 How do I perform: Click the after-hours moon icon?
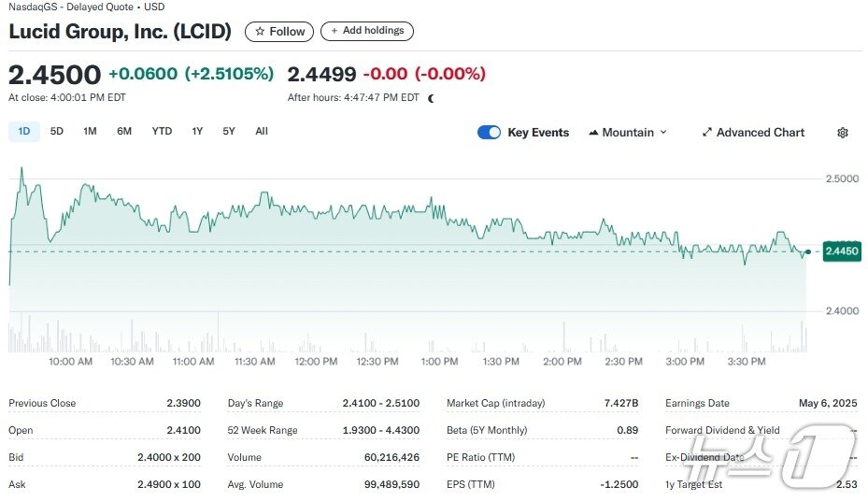point(431,98)
